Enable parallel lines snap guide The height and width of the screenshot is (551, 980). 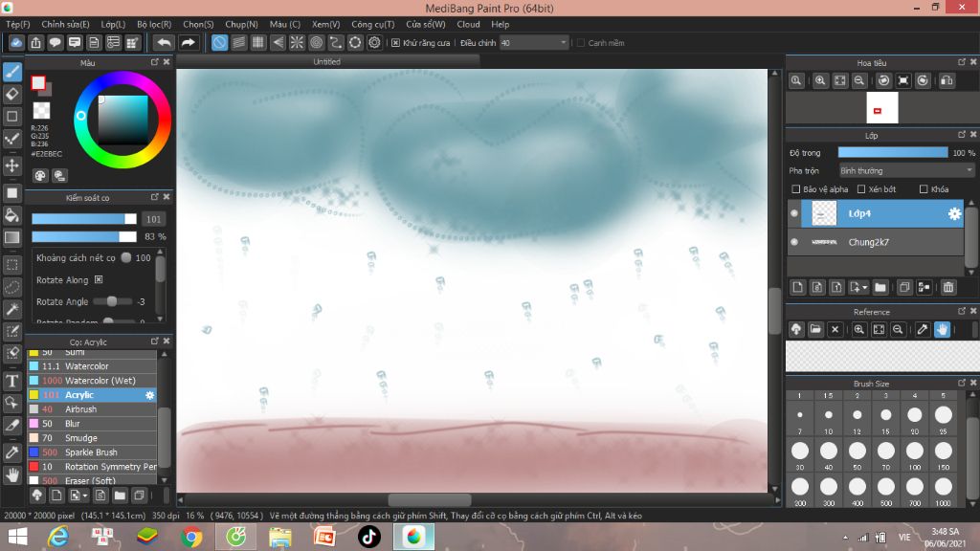pyautogui.click(x=238, y=42)
